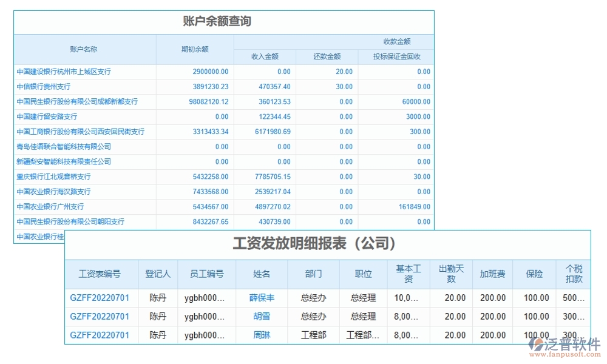
Task: Open employee 薛保丰's salary detail
Action: 261,298
